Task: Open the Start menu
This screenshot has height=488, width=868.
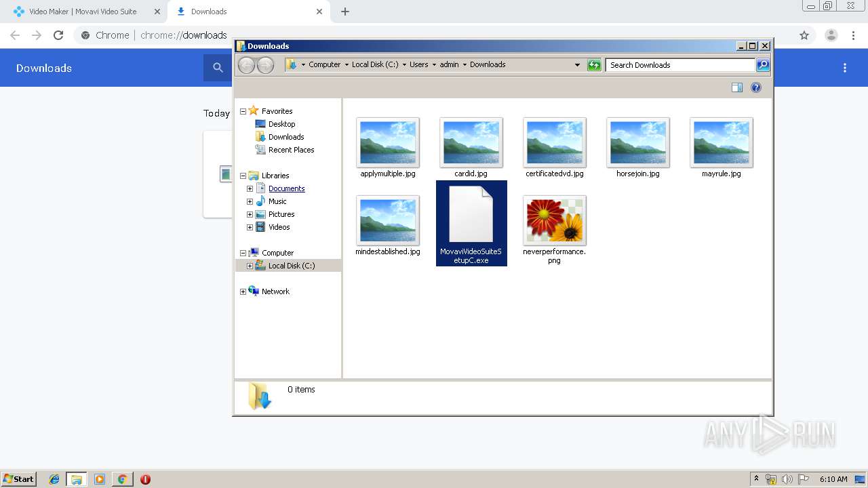Action: [18, 479]
